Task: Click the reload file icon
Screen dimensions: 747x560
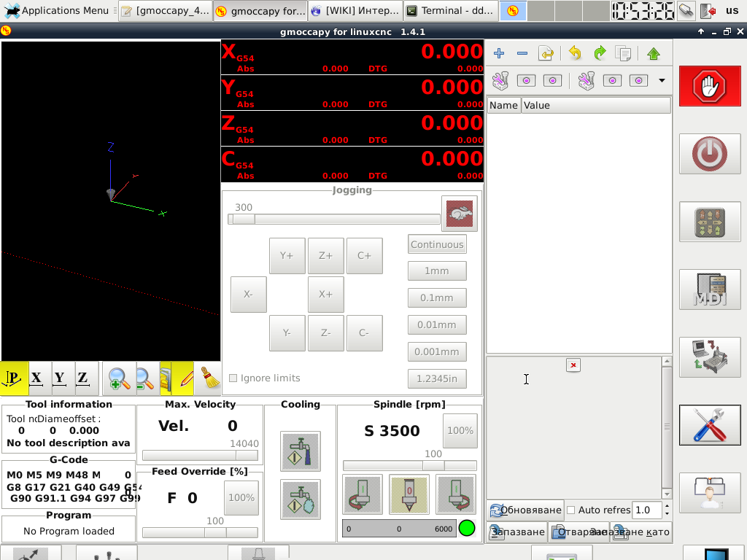Action: coord(546,53)
